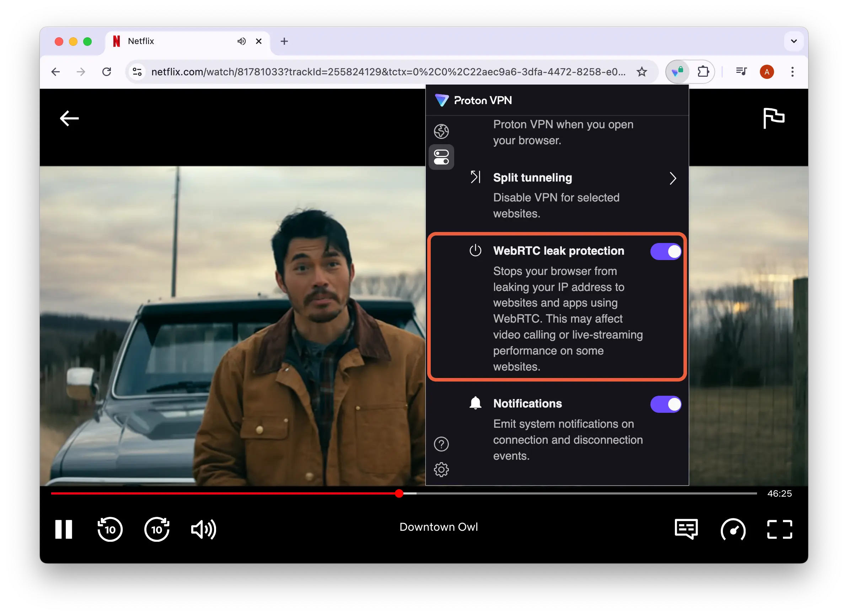Click the Notifications heading text
The width and height of the screenshot is (848, 616).
(527, 404)
